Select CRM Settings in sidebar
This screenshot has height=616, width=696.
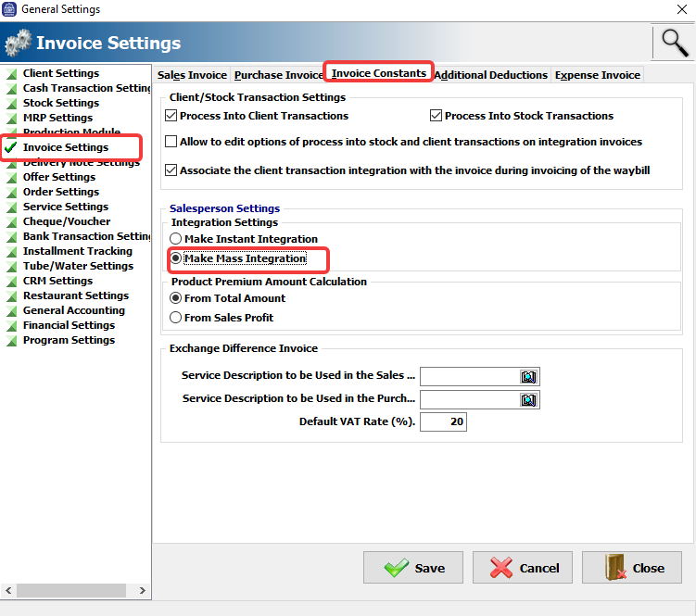(57, 281)
